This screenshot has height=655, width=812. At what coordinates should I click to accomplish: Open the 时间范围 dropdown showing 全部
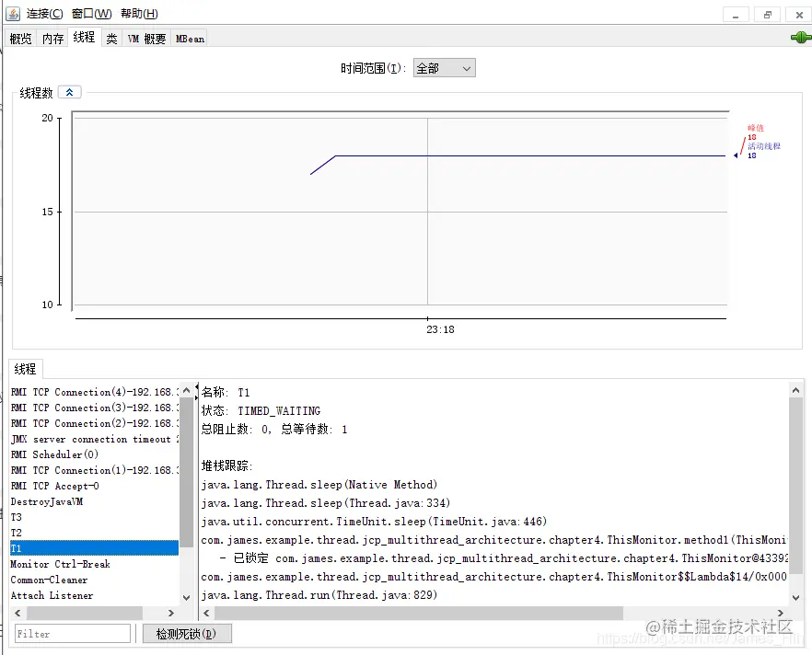click(x=444, y=68)
